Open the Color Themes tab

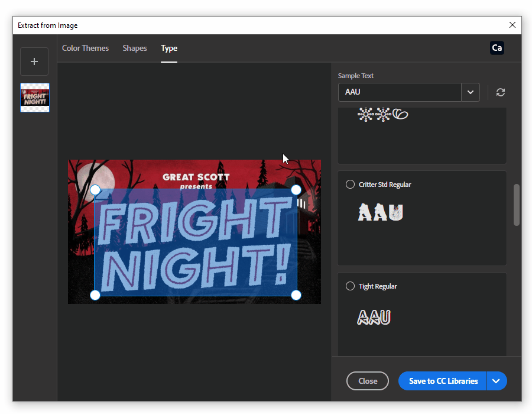point(85,48)
